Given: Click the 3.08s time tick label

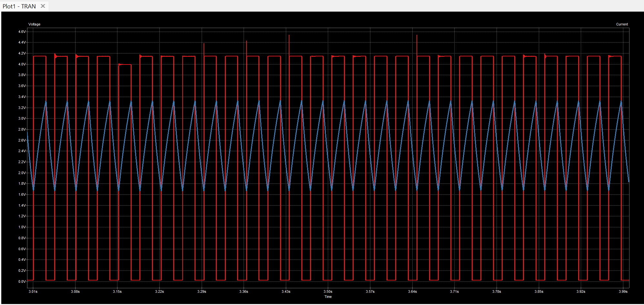Looking at the screenshot, I should 75,291.
